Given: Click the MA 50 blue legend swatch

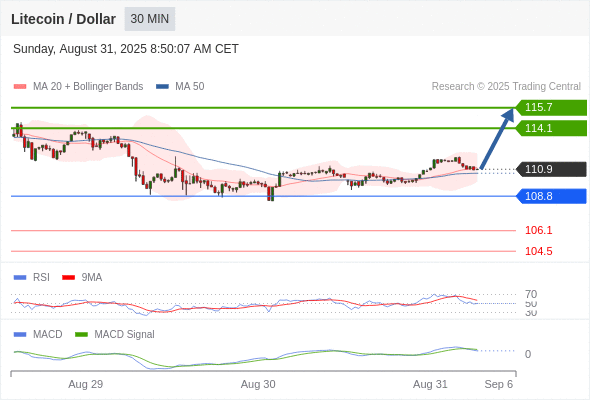Looking at the screenshot, I should (x=162, y=87).
